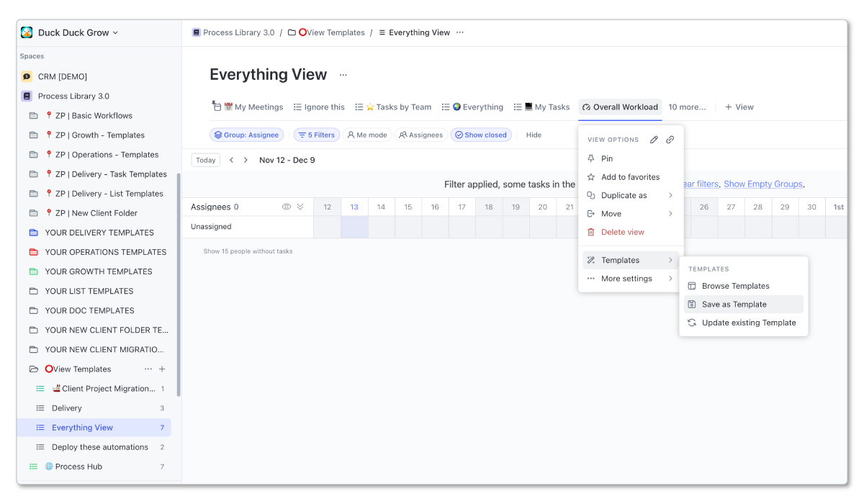Image resolution: width=864 pixels, height=504 pixels.
Task: Click the pencil icon to rename view options
Action: tap(654, 140)
